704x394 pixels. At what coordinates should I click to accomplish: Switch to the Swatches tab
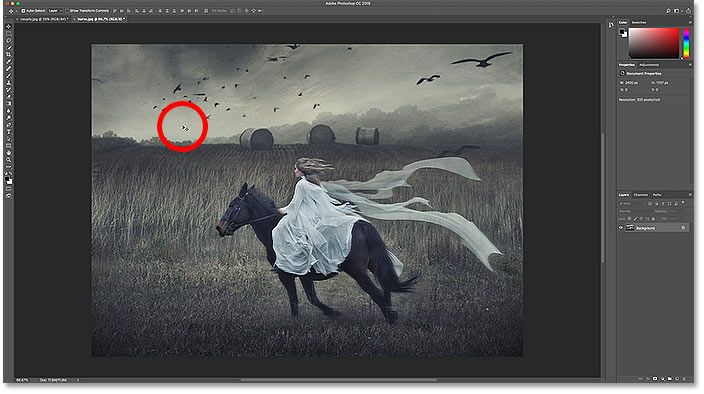tap(638, 22)
